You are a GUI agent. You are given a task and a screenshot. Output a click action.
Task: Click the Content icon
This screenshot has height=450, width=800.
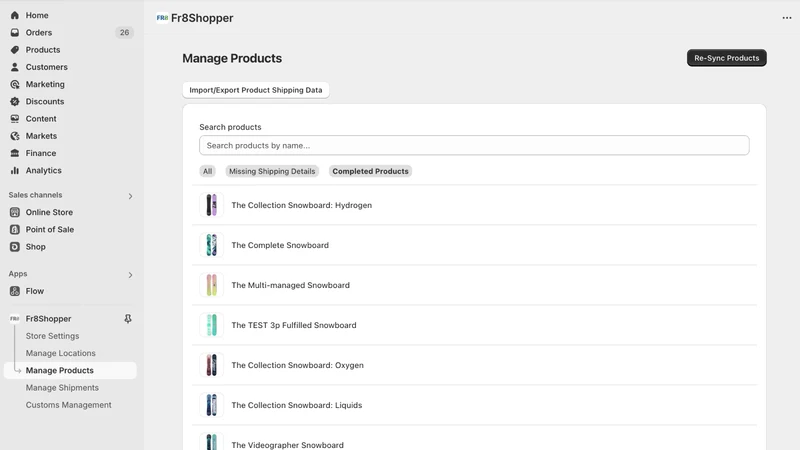(x=15, y=119)
